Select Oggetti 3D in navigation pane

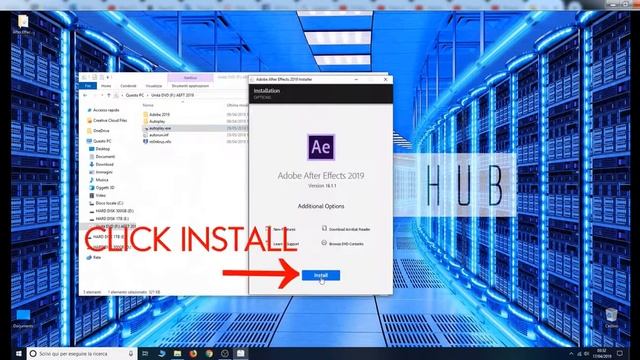[105, 188]
